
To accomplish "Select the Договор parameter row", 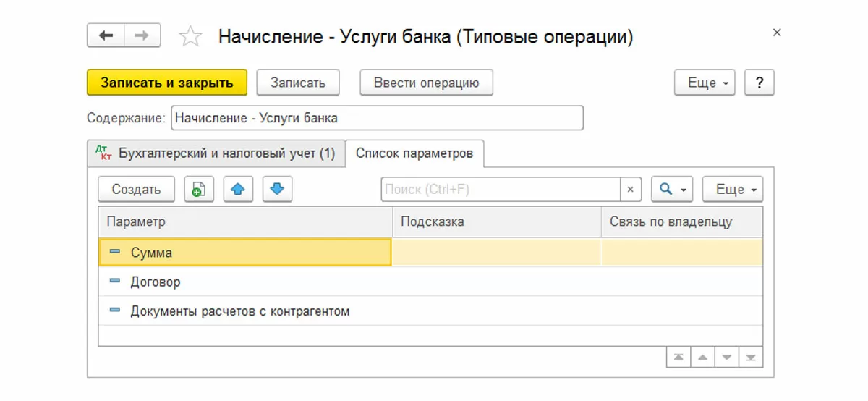I will [x=156, y=282].
